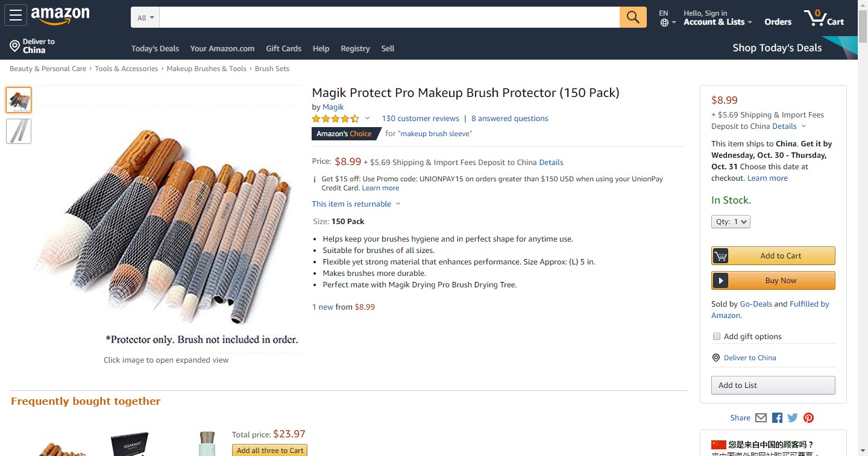Expand the star rating breakdown arrow
The height and width of the screenshot is (456, 868).
367,118
